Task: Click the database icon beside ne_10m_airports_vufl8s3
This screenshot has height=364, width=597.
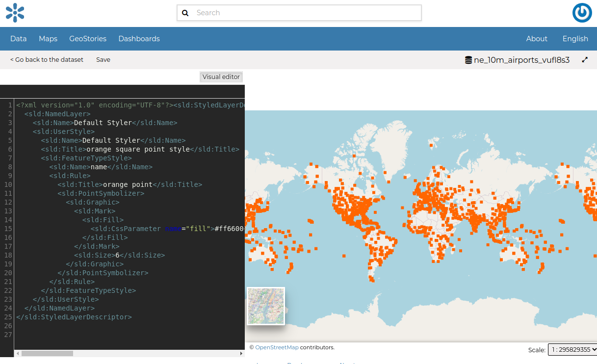Action: point(468,59)
